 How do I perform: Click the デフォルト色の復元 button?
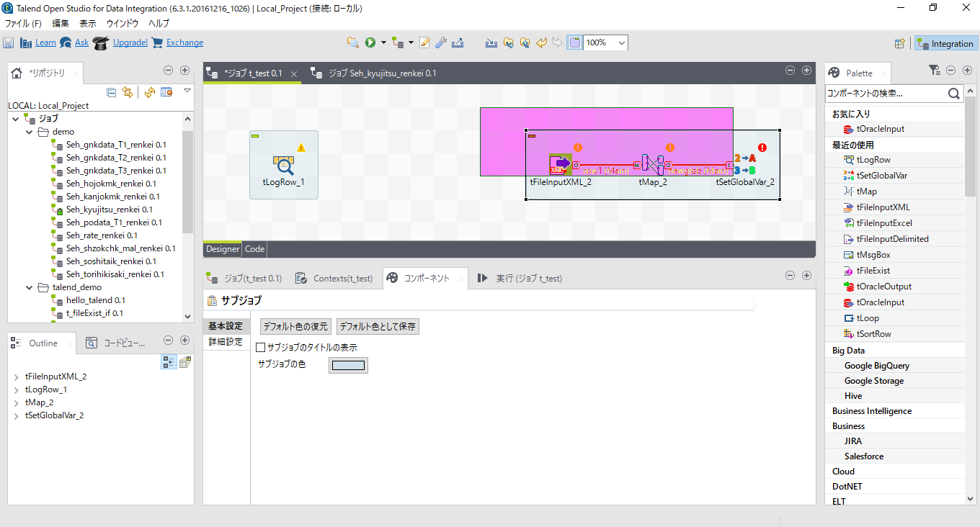(x=295, y=327)
